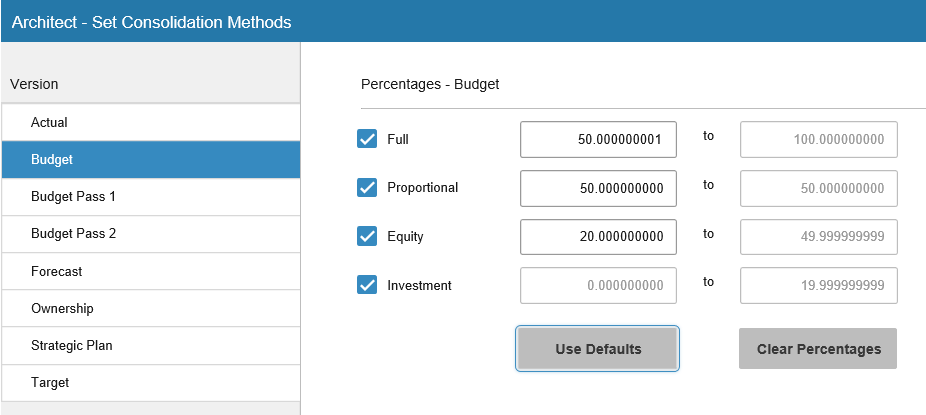
Task: Toggle the Investment checkbox
Action: pos(367,286)
